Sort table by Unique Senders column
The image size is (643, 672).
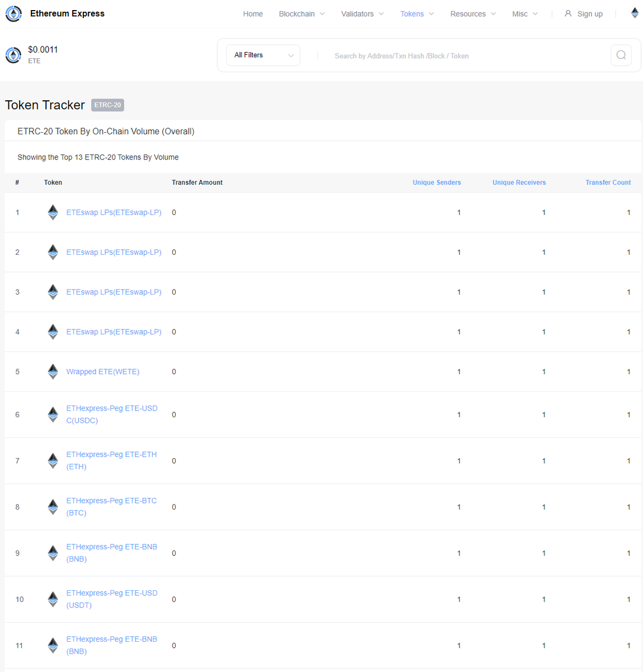(437, 182)
